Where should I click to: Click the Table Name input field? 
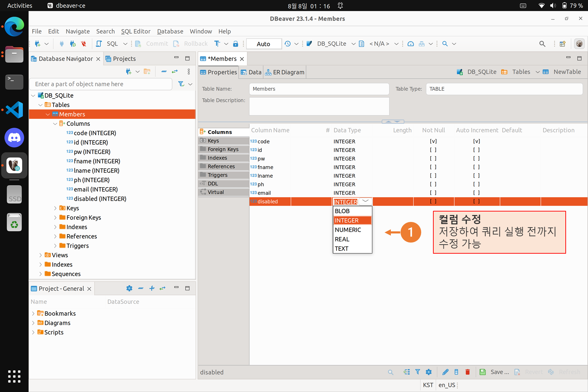[319, 89]
